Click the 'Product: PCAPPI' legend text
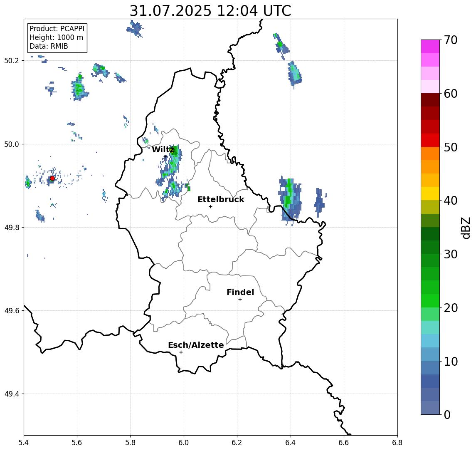476x451 pixels. tap(57, 29)
